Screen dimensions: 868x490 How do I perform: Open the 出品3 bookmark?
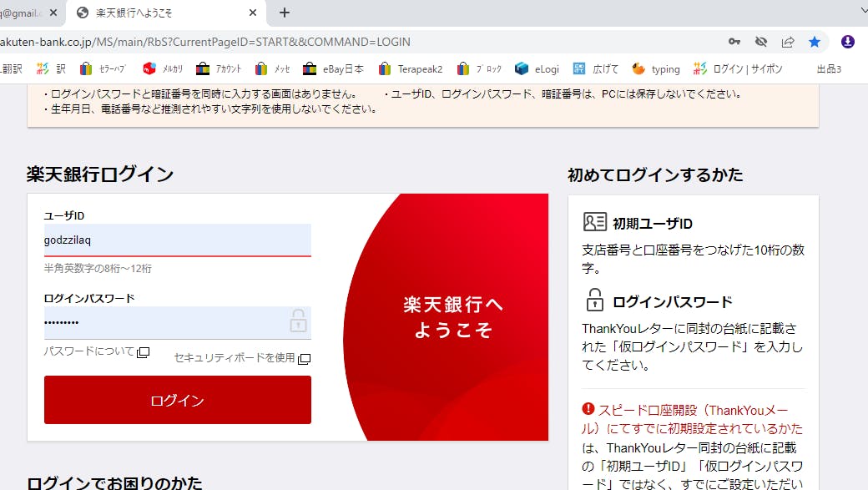coord(829,68)
